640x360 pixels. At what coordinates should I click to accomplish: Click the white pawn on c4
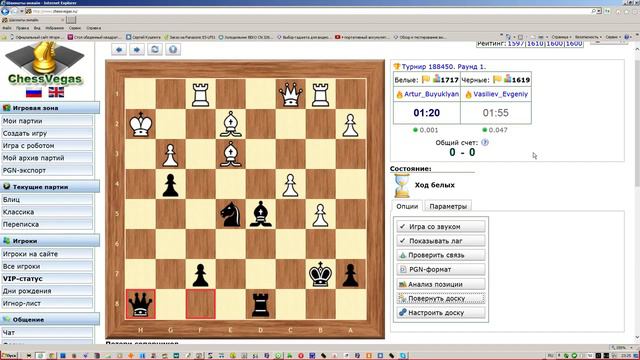click(x=290, y=184)
